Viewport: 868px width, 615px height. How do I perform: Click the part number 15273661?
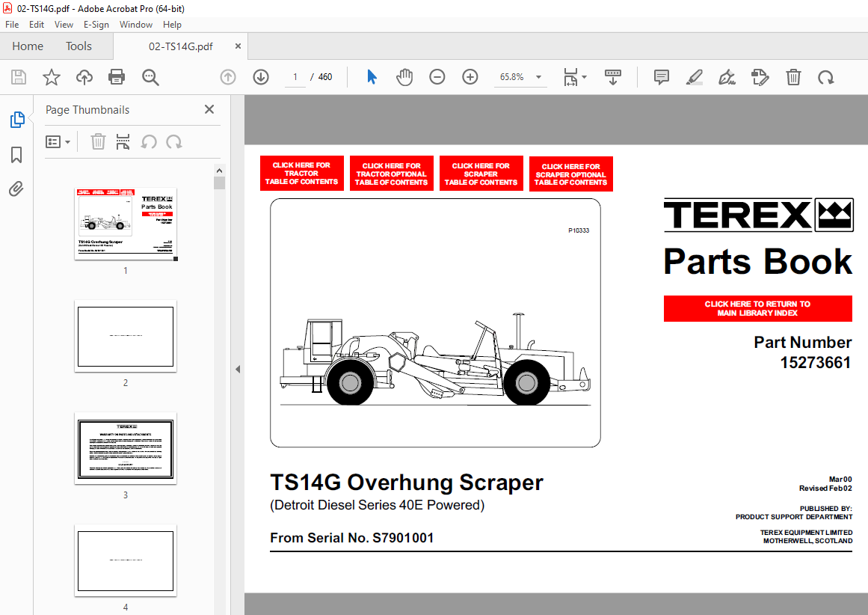(x=816, y=362)
